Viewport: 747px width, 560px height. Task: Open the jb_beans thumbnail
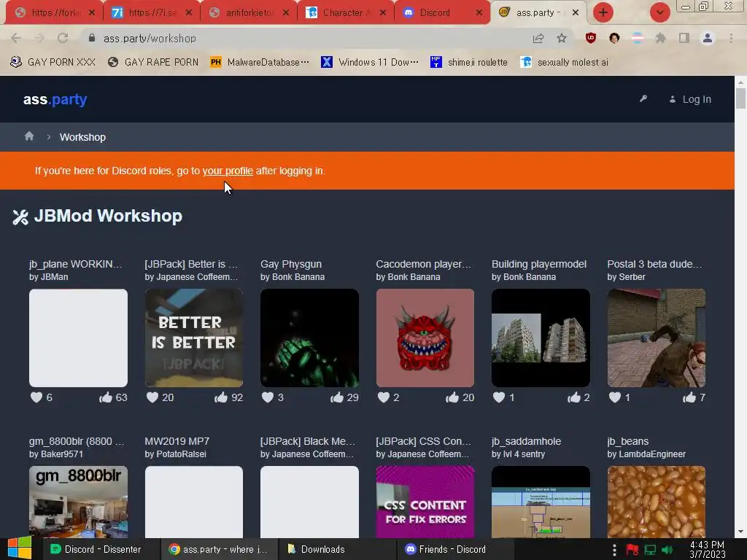[657, 502]
